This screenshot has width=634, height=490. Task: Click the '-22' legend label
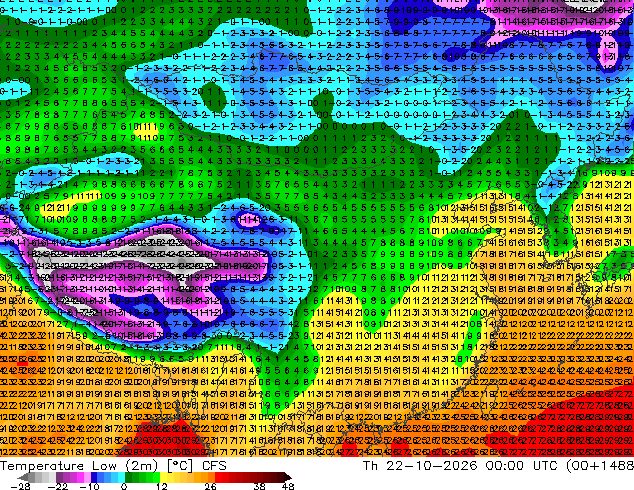click(x=57, y=486)
